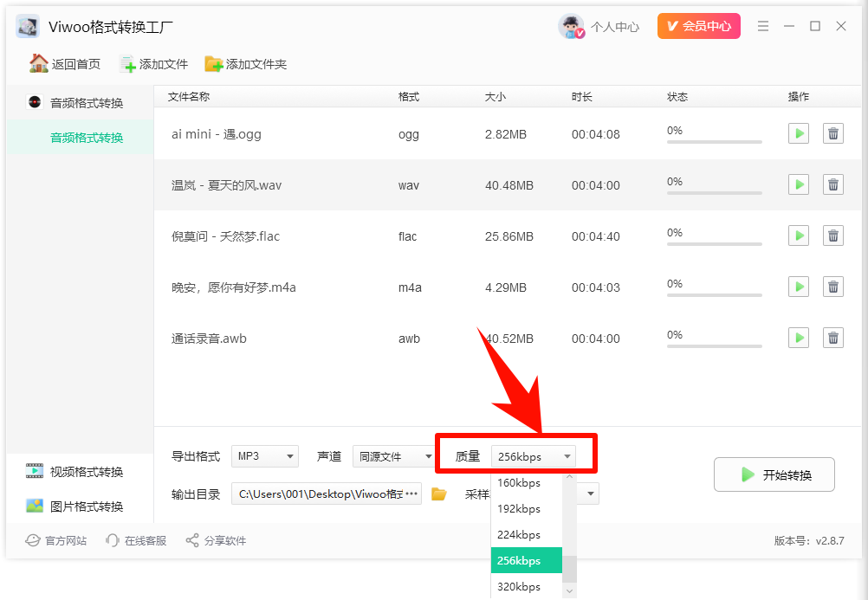Click 添加文件夹 to add folder
Viewport: 868px width, 600px height.
245,64
